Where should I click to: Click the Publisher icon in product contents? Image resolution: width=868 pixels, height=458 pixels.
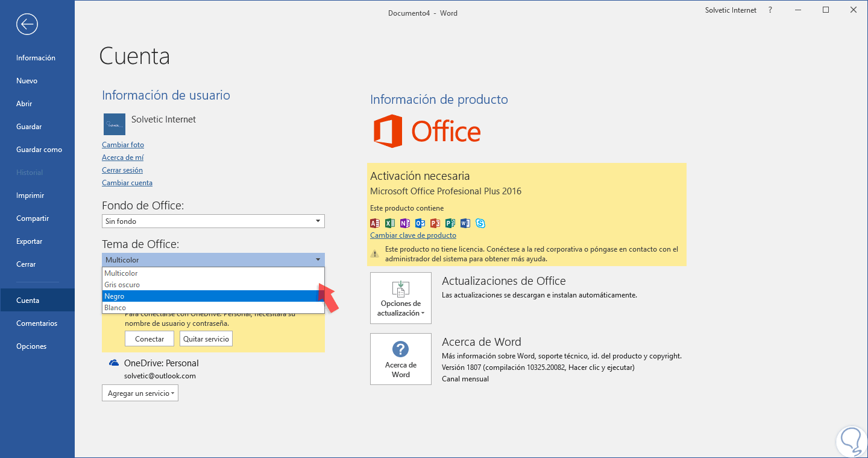click(450, 223)
